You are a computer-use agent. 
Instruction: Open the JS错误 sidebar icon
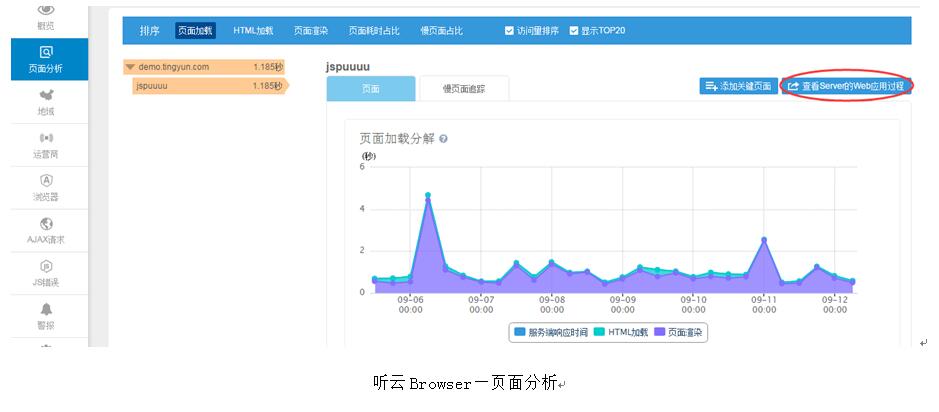click(46, 266)
